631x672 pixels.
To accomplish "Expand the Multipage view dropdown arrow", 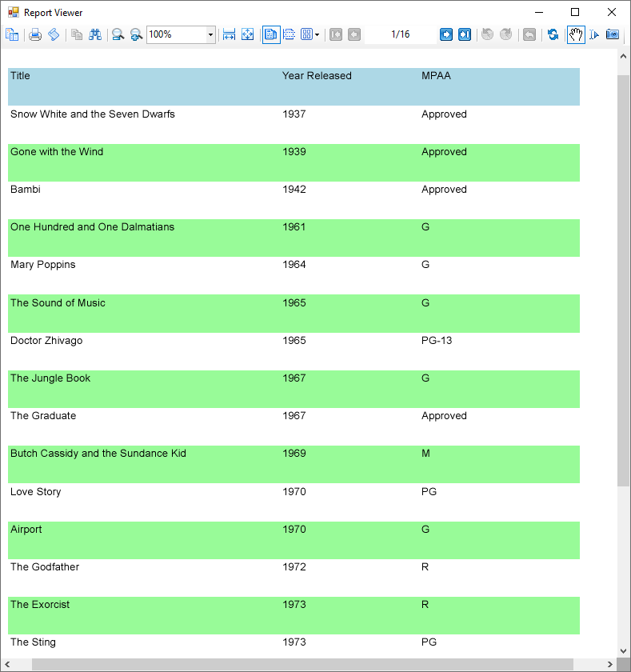I will pyautogui.click(x=317, y=34).
